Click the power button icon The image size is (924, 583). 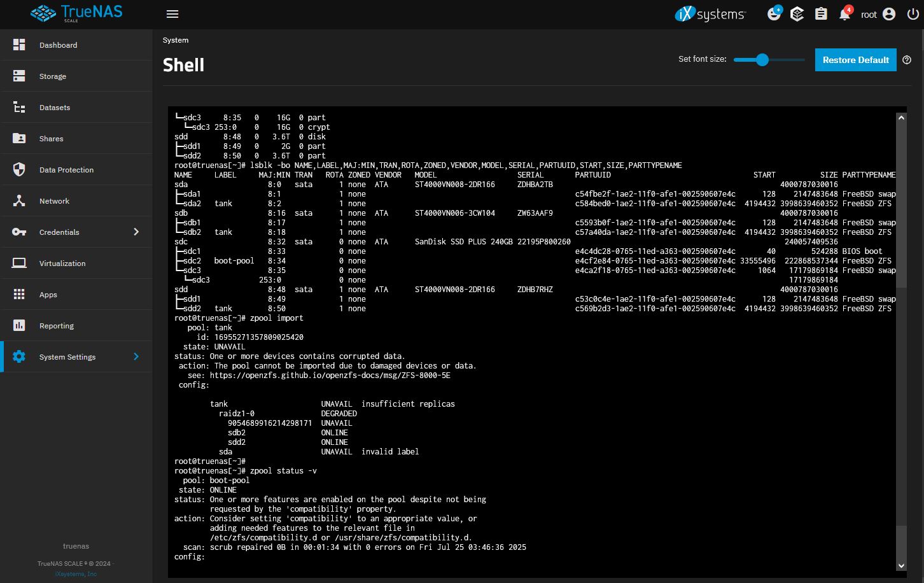pyautogui.click(x=913, y=14)
